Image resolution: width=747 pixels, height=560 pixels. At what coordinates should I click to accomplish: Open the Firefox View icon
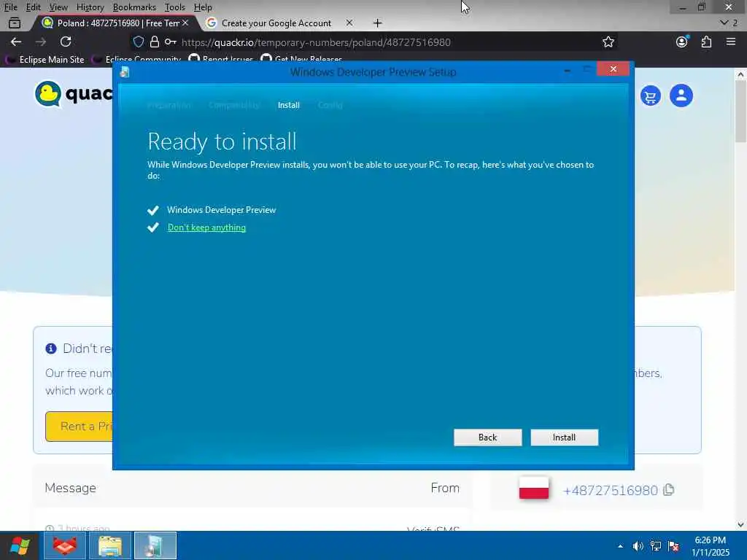15,23
